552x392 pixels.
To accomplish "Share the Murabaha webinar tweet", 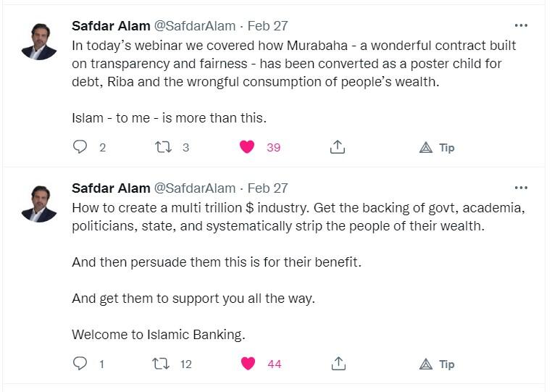I will pos(338,147).
